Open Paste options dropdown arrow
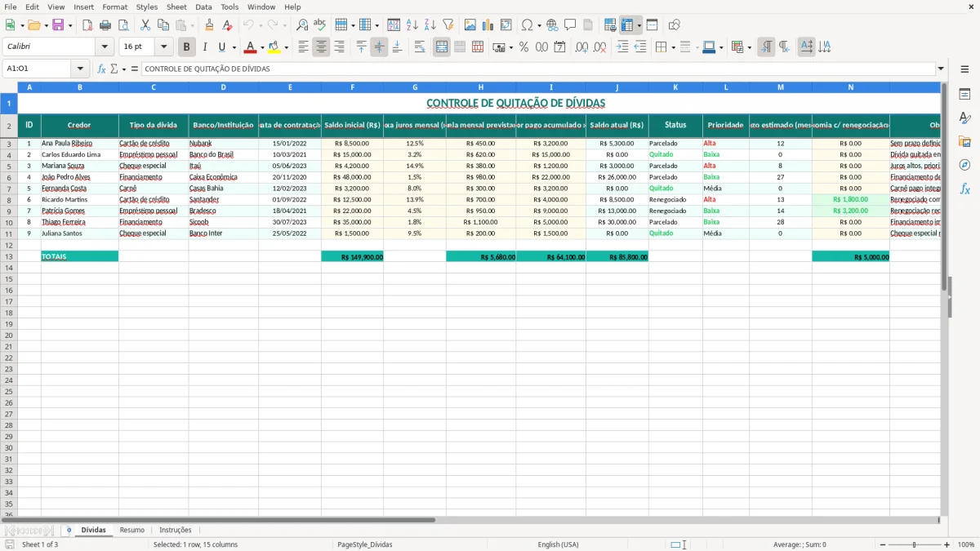980x551 pixels. click(192, 25)
